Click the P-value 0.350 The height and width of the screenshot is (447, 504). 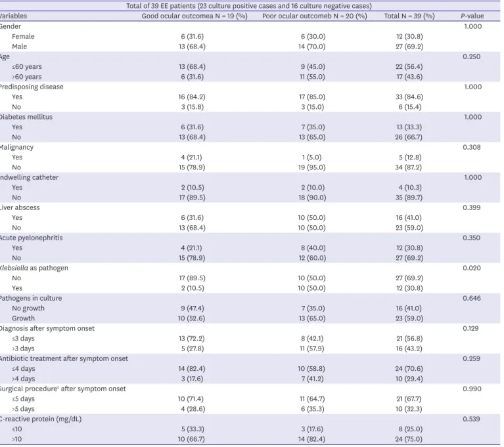point(472,238)
